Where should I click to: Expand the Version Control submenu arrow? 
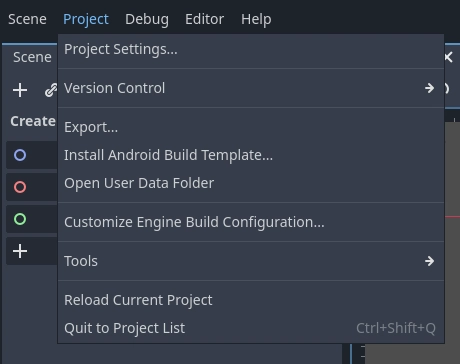(x=429, y=88)
